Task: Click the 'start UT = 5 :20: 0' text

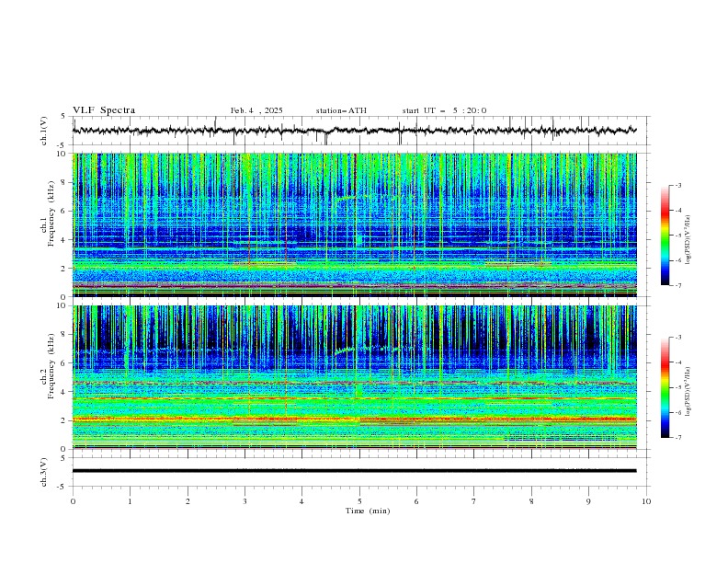Action: [x=444, y=110]
